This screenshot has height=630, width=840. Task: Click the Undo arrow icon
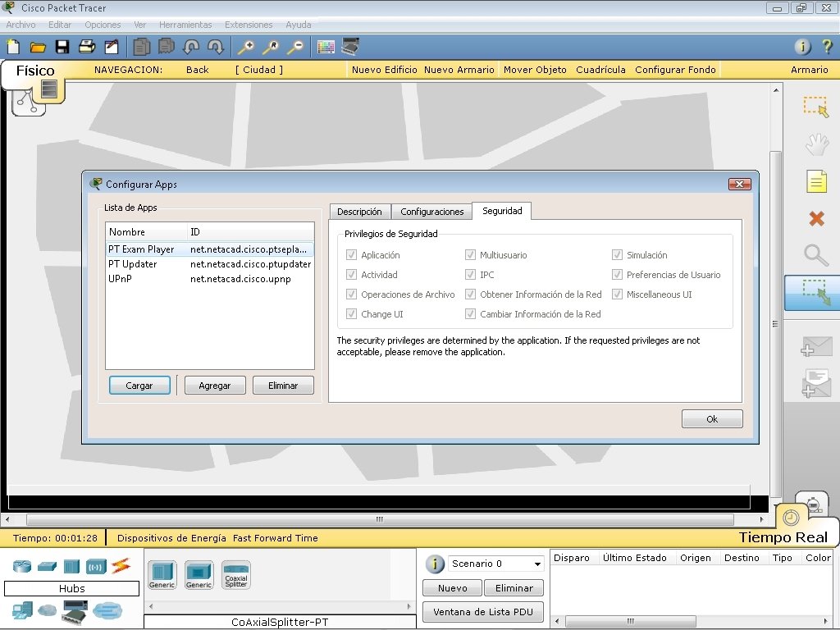[x=190, y=47]
